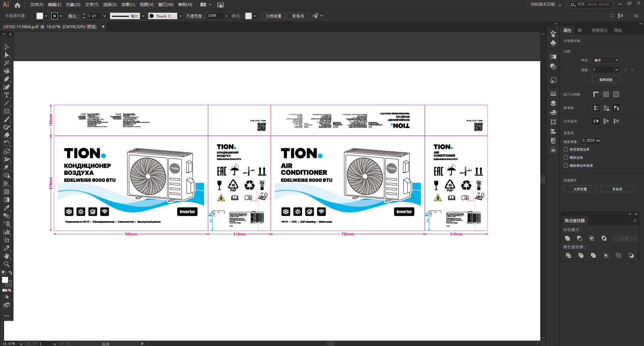The width and height of the screenshot is (644, 346).
Task: Click 文档设置 under 快速操作
Action: coord(580,189)
